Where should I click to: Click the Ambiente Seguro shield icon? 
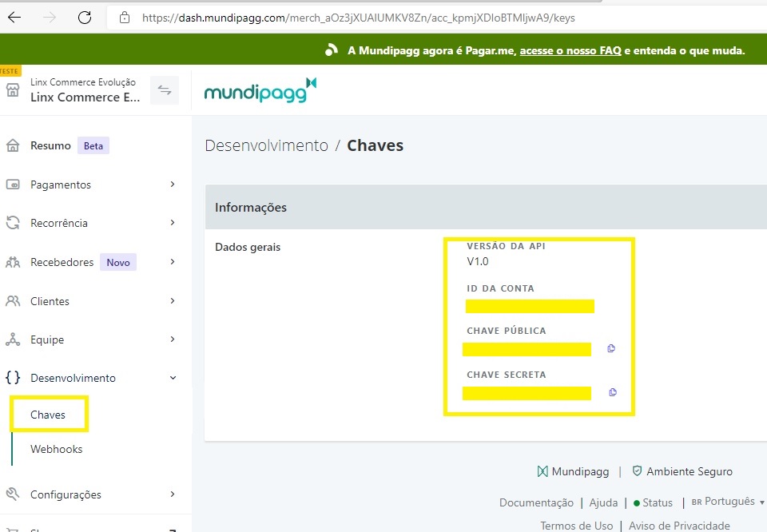click(x=637, y=470)
